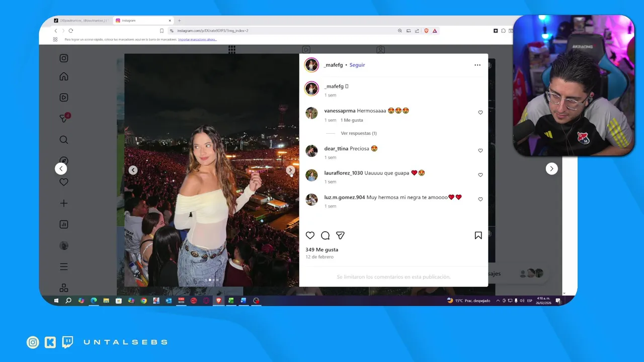Click the comment bubble icon under post
This screenshot has width=644, height=362.
click(326, 235)
